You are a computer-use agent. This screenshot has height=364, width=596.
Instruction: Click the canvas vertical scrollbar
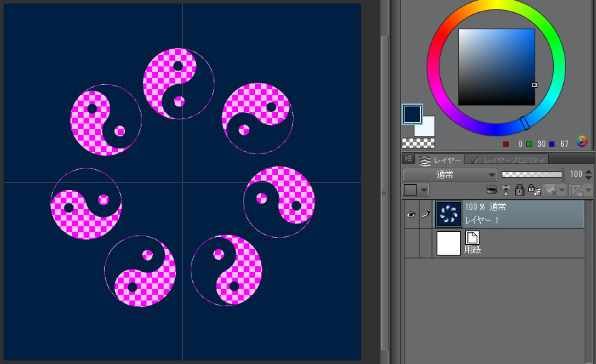point(384,193)
